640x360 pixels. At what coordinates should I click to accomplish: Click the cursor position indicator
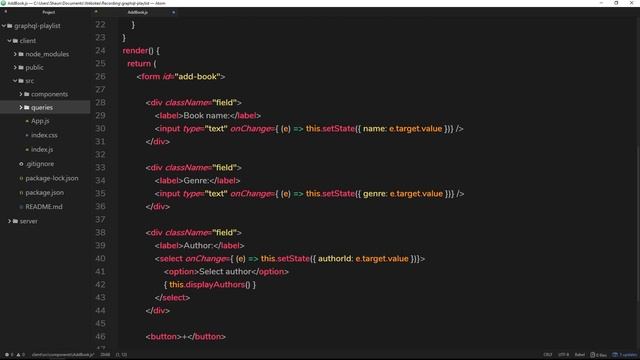121,355
